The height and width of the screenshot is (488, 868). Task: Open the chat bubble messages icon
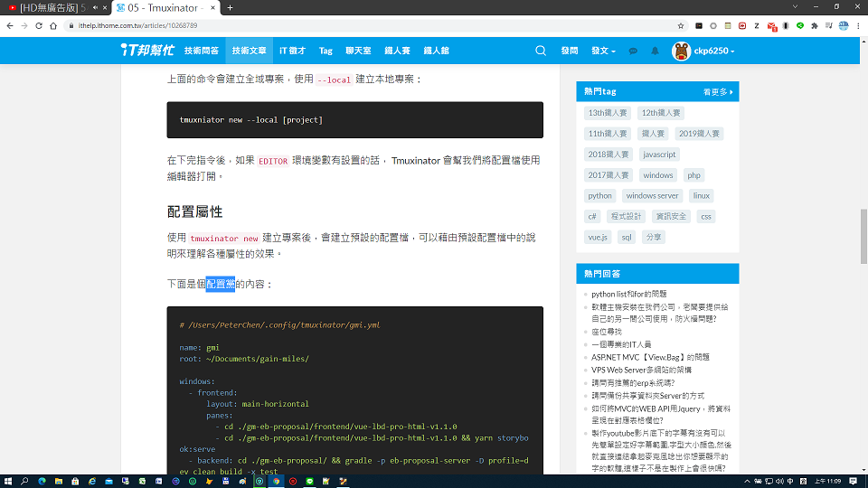tap(633, 51)
